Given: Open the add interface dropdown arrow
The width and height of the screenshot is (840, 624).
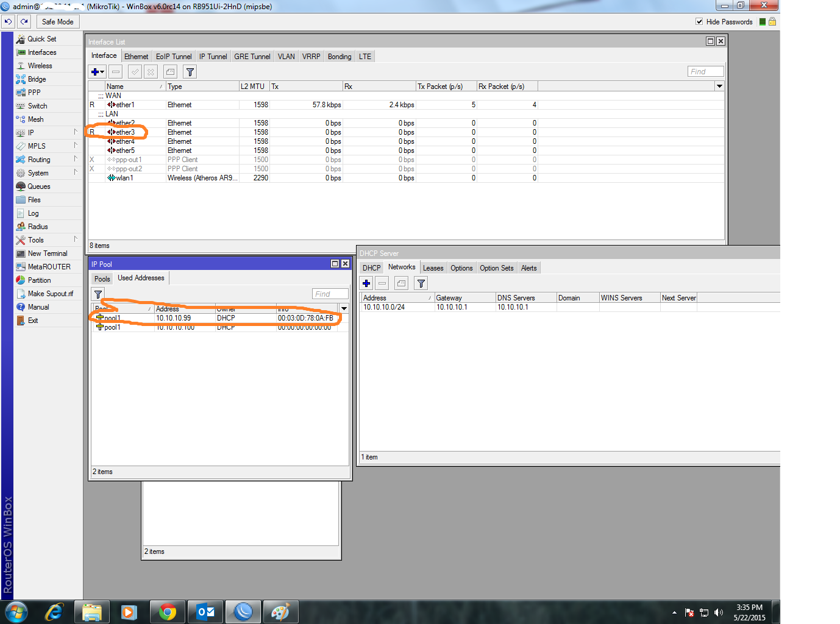Looking at the screenshot, I should (x=101, y=71).
